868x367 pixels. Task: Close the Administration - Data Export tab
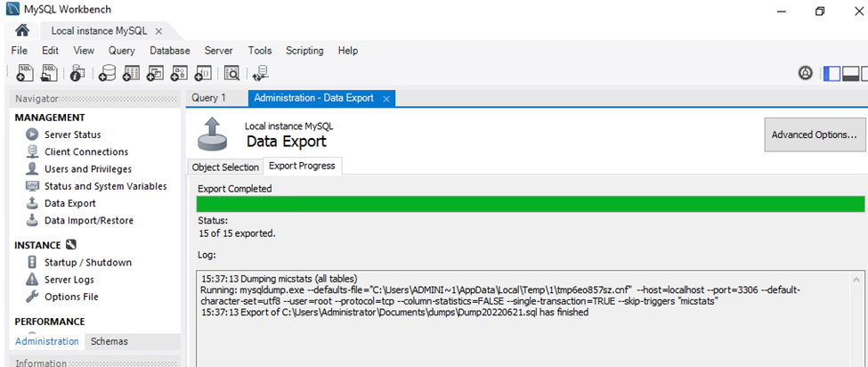click(386, 99)
